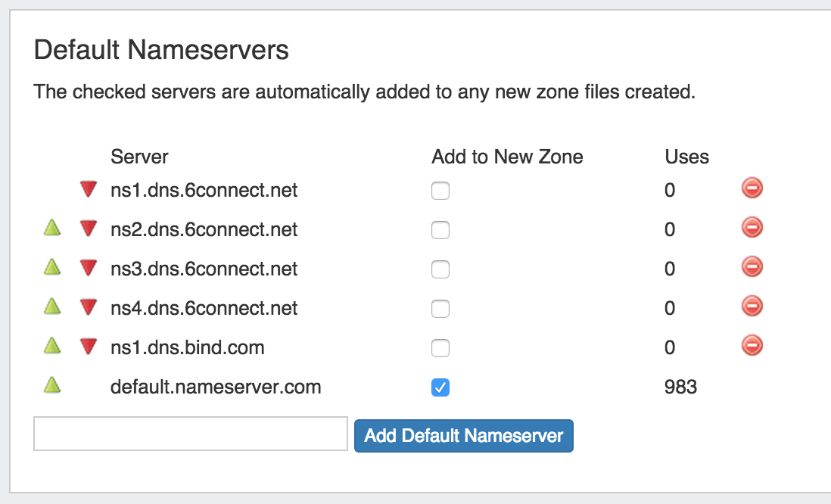Image resolution: width=831 pixels, height=504 pixels.
Task: Remove ns3.dns.6connect.net using red delete icon
Action: tap(752, 267)
